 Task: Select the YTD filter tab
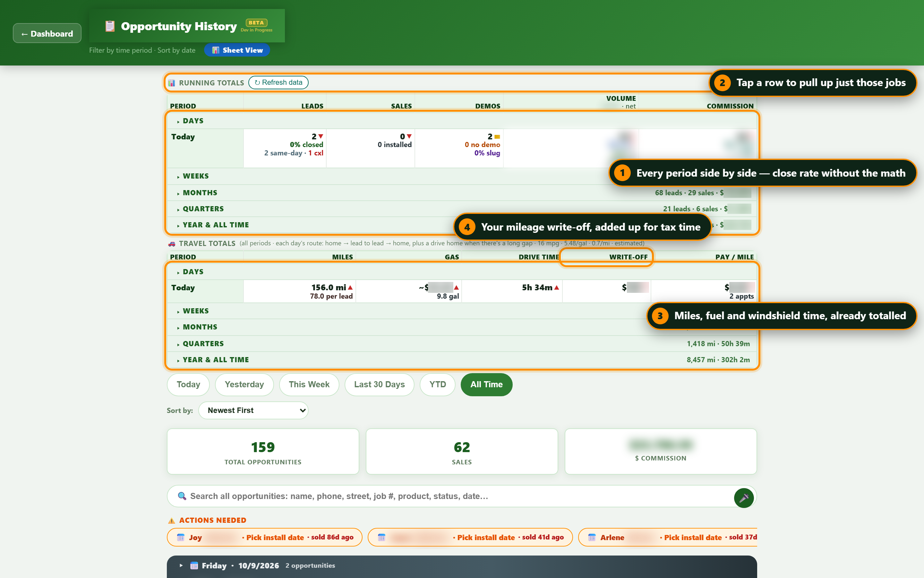click(438, 385)
